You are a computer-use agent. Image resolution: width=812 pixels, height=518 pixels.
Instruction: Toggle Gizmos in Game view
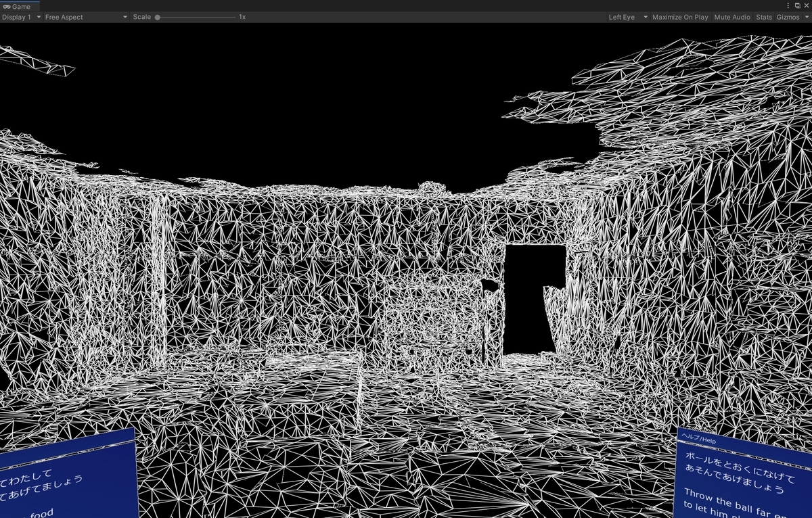click(x=788, y=17)
